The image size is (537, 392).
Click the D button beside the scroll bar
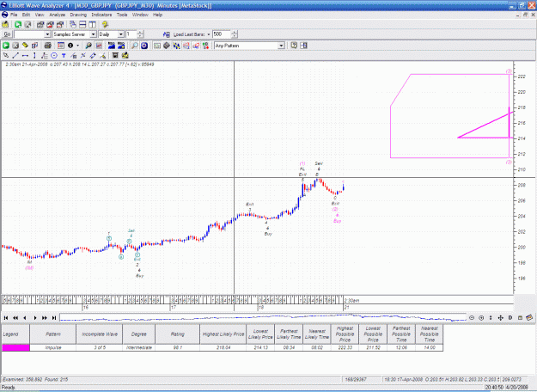pyautogui.click(x=510, y=318)
